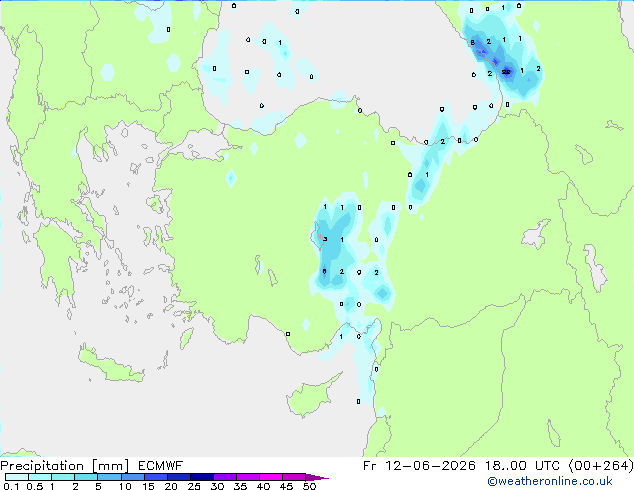Click the 0.1–0.5 mm legend color swatch
Viewport: 634px width, 490px height.
click(x=17, y=477)
